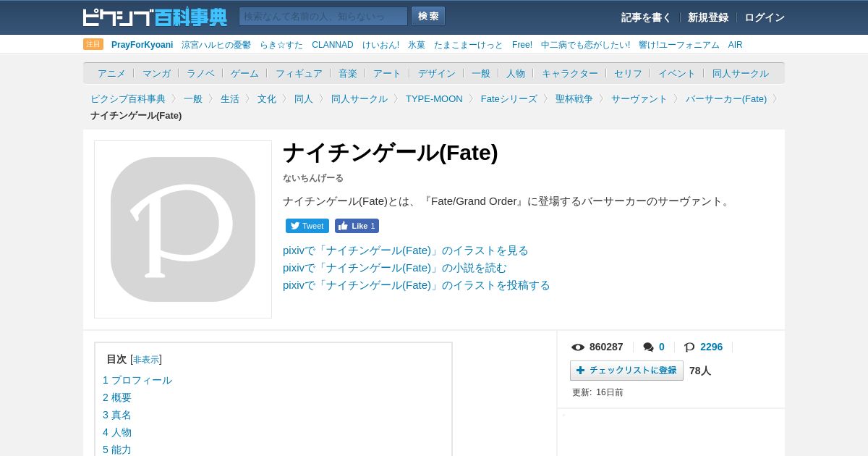Select the 同人サークル category menu item

coord(741,73)
